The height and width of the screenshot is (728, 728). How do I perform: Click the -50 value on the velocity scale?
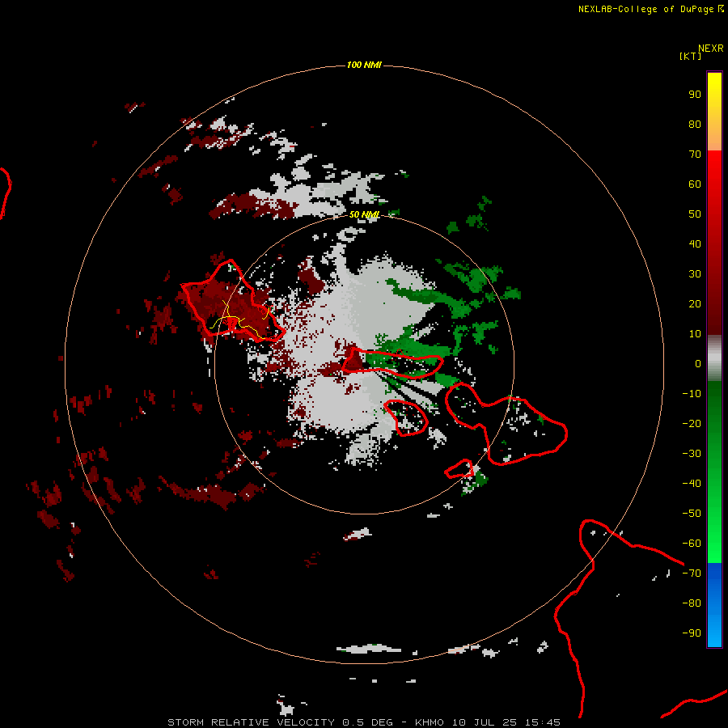tap(692, 514)
